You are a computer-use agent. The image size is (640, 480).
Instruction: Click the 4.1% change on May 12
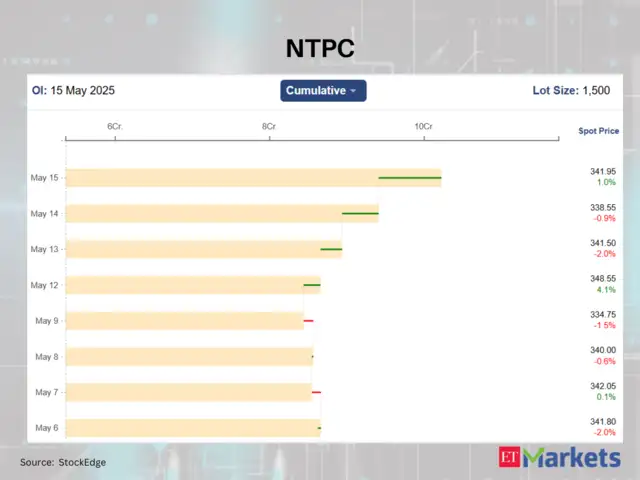point(605,290)
